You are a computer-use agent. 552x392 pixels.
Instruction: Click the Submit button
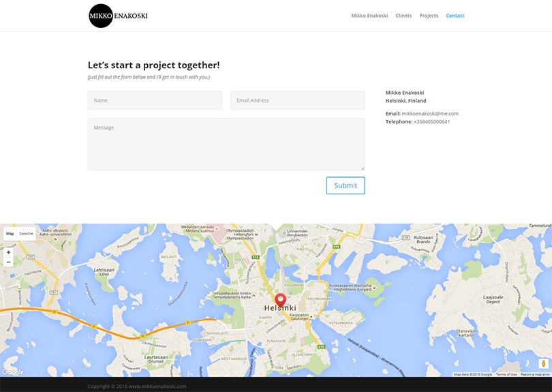(x=346, y=185)
